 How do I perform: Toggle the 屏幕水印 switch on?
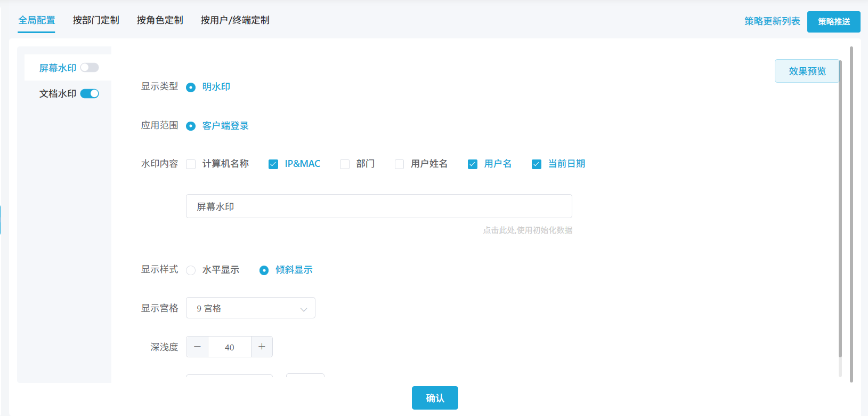(90, 68)
